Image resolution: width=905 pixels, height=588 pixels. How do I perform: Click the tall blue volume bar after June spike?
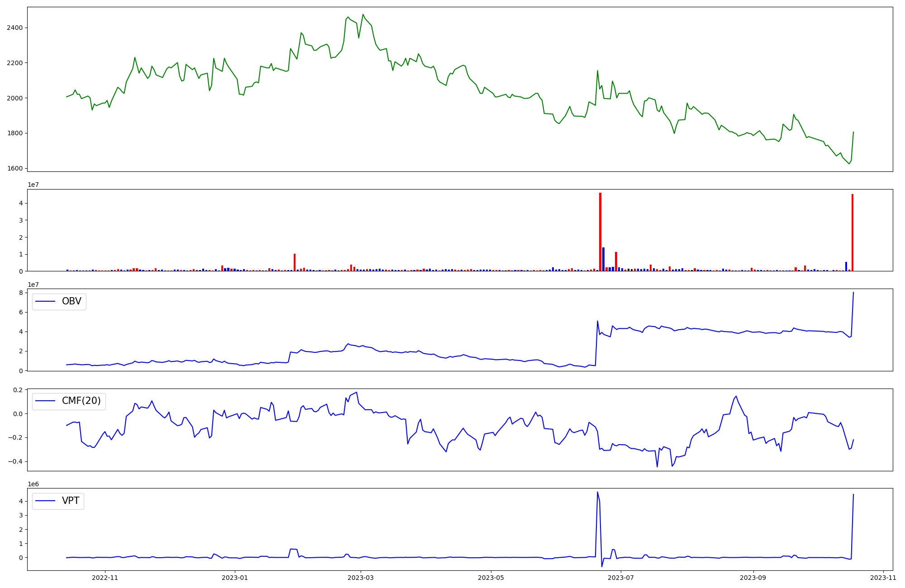[x=603, y=259]
